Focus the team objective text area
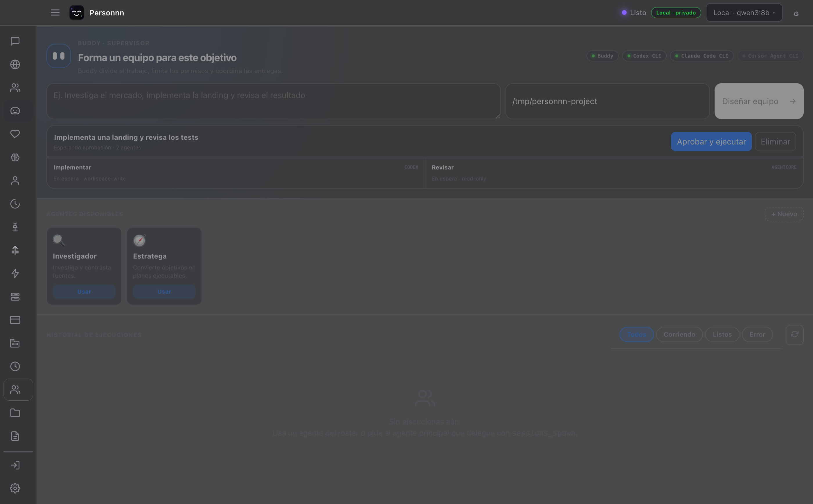This screenshot has width=813, height=504. [273, 101]
